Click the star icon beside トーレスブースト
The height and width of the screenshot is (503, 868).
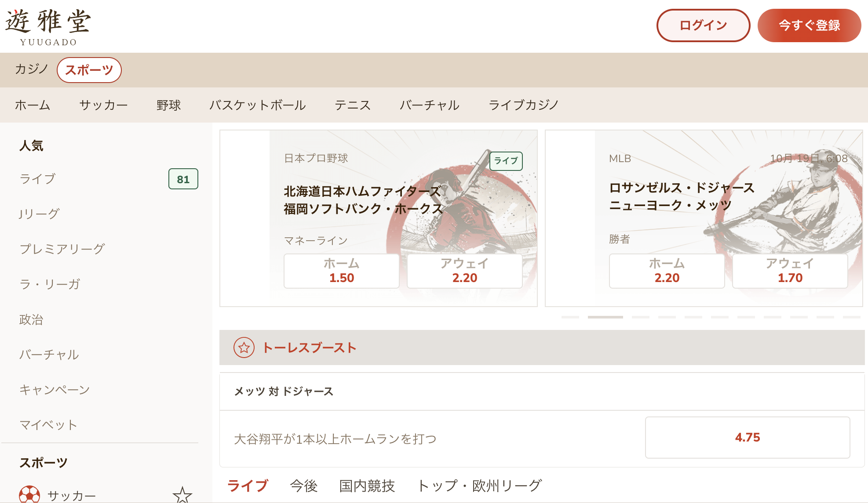click(x=244, y=348)
